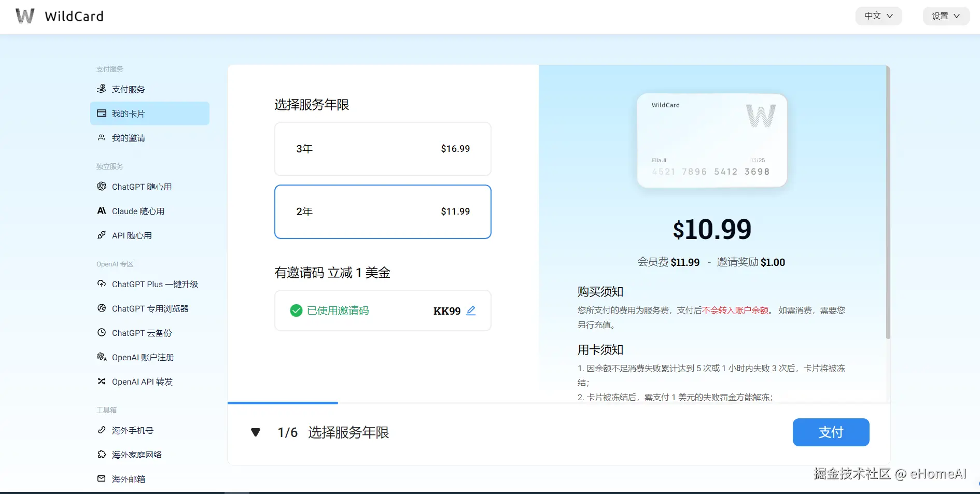Go to 我的卡片 sidebar item
980x494 pixels.
tap(150, 114)
